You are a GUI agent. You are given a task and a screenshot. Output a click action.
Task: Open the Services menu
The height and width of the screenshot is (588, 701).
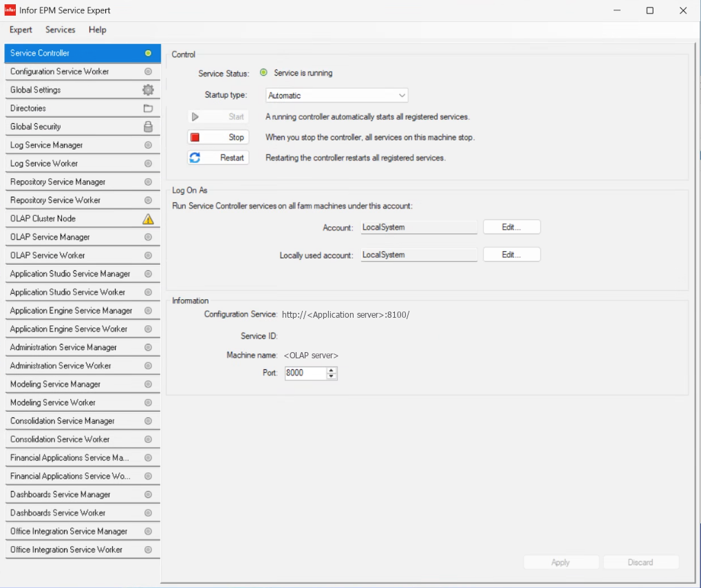pos(61,30)
